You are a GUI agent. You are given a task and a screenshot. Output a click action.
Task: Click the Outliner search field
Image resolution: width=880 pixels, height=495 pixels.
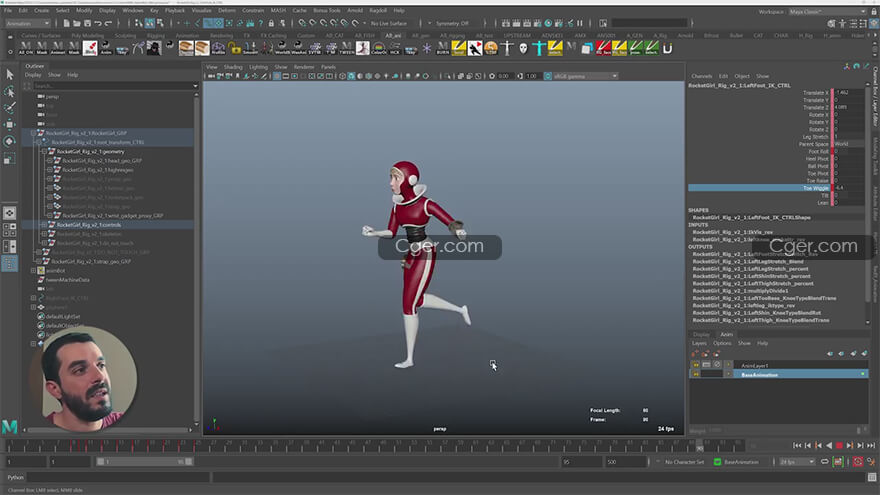tap(112, 86)
